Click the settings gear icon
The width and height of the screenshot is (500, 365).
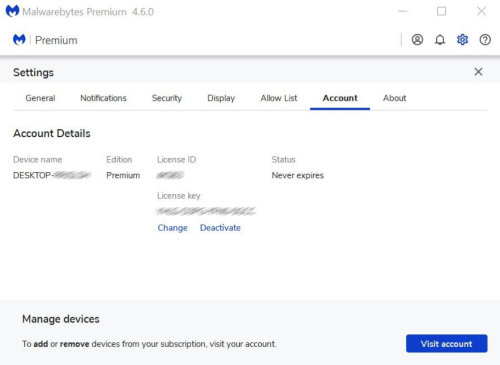[x=462, y=40]
